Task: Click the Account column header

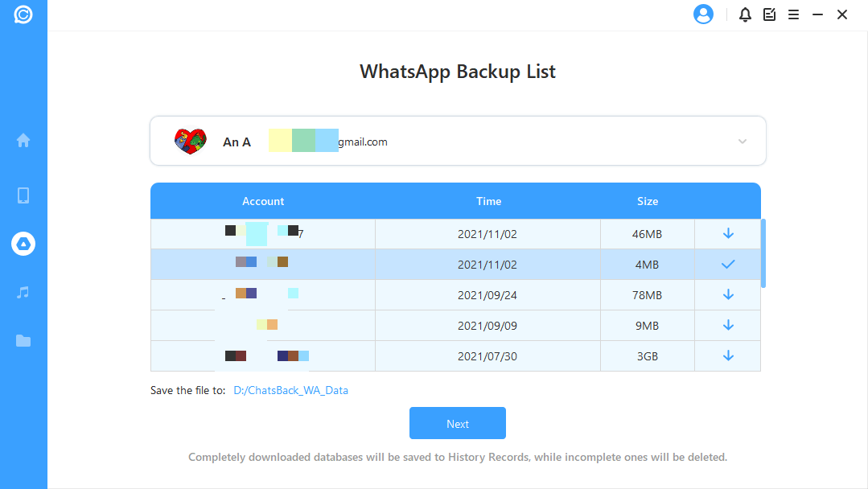Action: pos(263,201)
